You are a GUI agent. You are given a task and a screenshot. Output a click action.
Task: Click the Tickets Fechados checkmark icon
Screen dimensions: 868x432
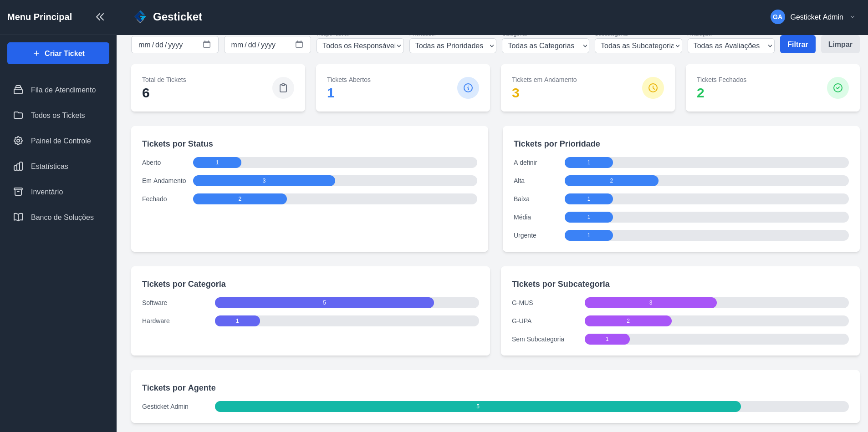click(838, 88)
